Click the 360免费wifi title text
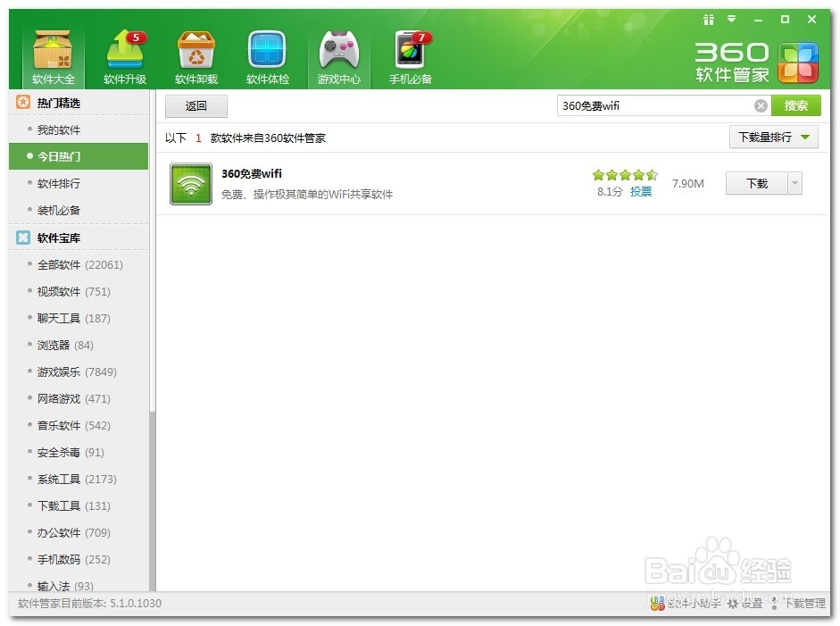 point(251,173)
